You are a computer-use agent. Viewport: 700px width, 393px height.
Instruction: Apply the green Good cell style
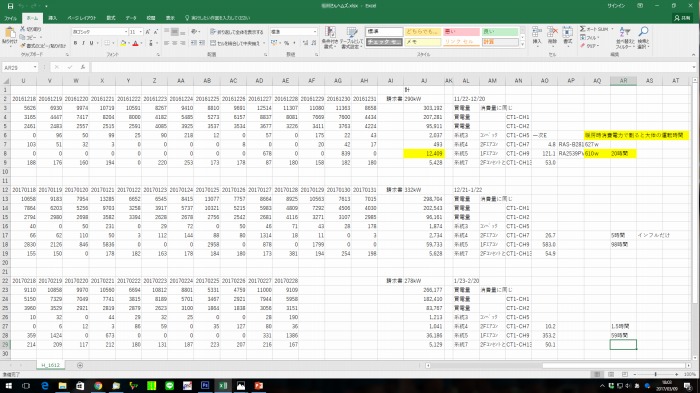tap(500, 32)
